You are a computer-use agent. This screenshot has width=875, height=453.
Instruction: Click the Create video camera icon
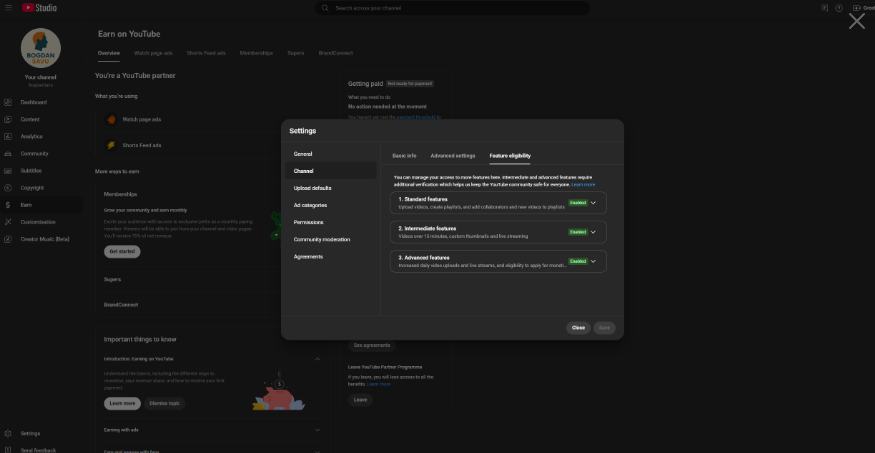pyautogui.click(x=857, y=8)
